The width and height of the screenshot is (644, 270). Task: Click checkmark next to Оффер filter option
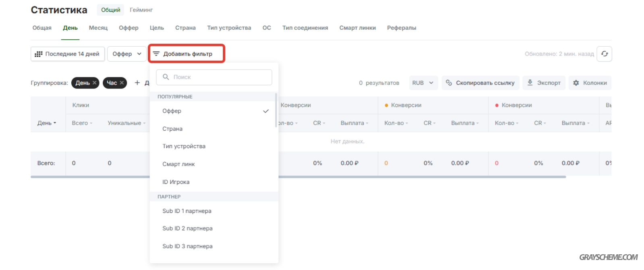tap(266, 111)
